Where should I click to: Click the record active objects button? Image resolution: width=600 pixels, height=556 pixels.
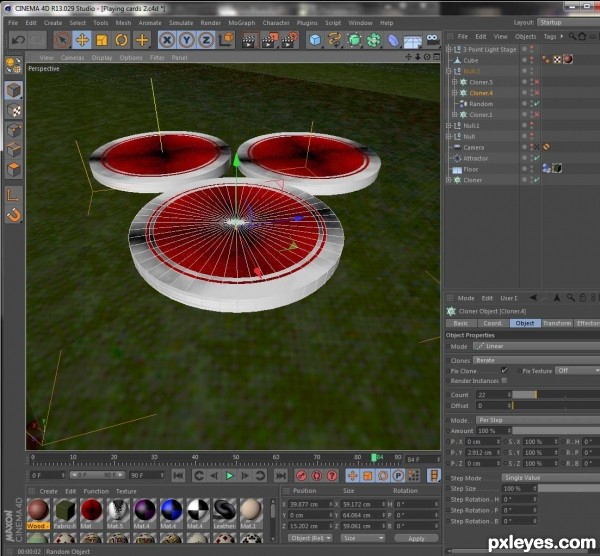[x=302, y=476]
